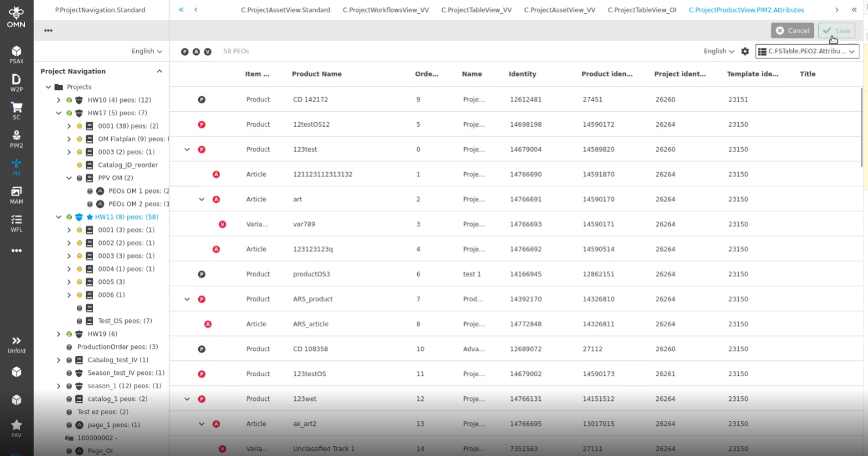Collapse the 123test product row

(187, 149)
